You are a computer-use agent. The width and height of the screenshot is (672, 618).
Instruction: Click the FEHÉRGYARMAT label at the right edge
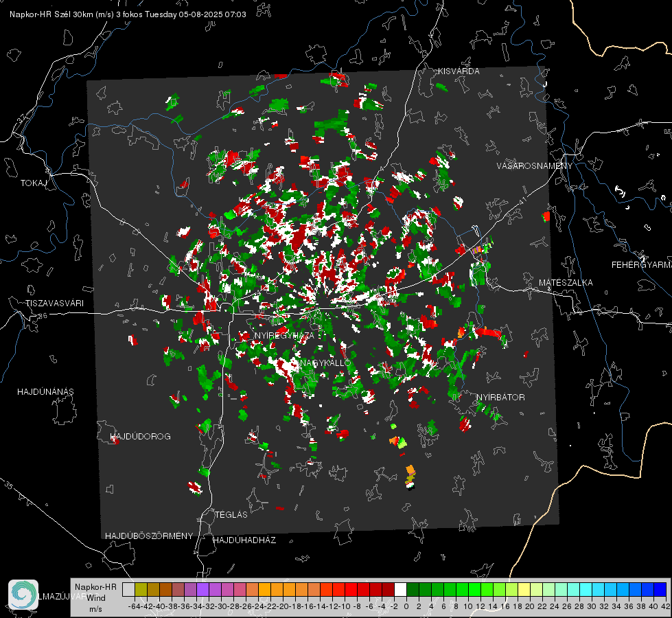[641, 265]
